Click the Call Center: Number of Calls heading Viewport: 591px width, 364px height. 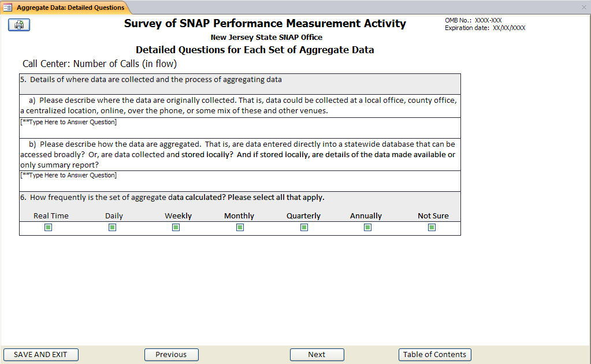click(x=99, y=64)
